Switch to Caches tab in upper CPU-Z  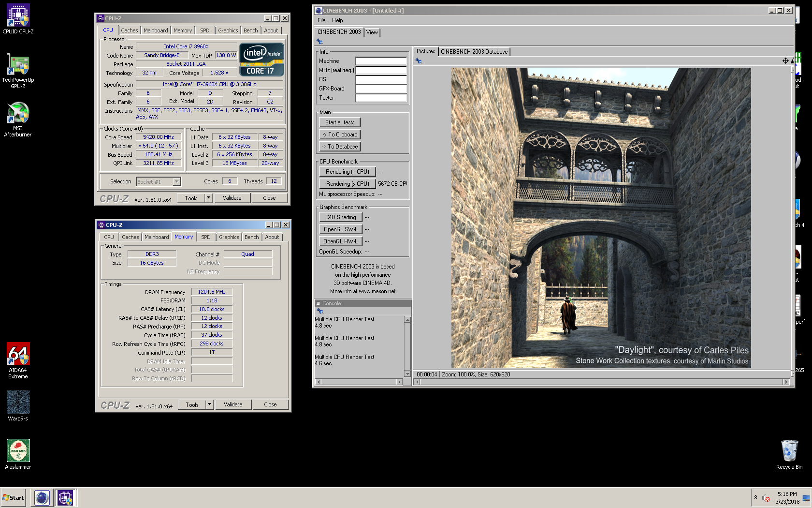pos(130,30)
